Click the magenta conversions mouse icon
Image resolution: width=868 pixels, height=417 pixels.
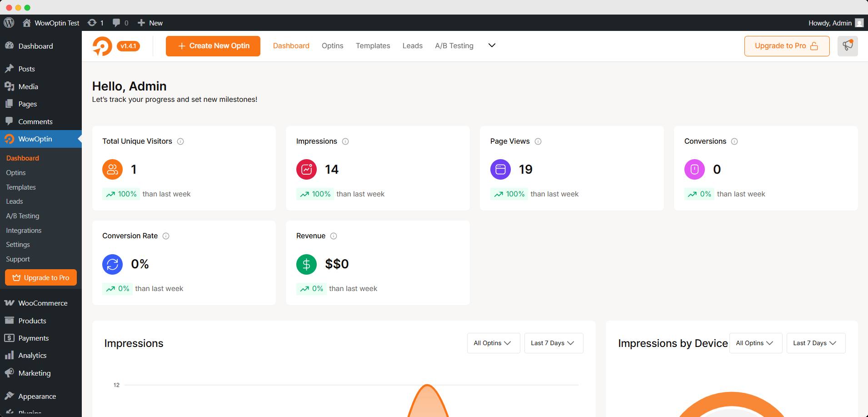(694, 170)
